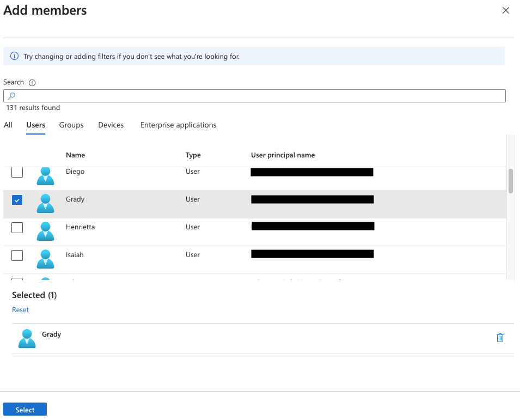Click Henrietta's user avatar icon
This screenshot has height=420, width=520.
click(45, 231)
